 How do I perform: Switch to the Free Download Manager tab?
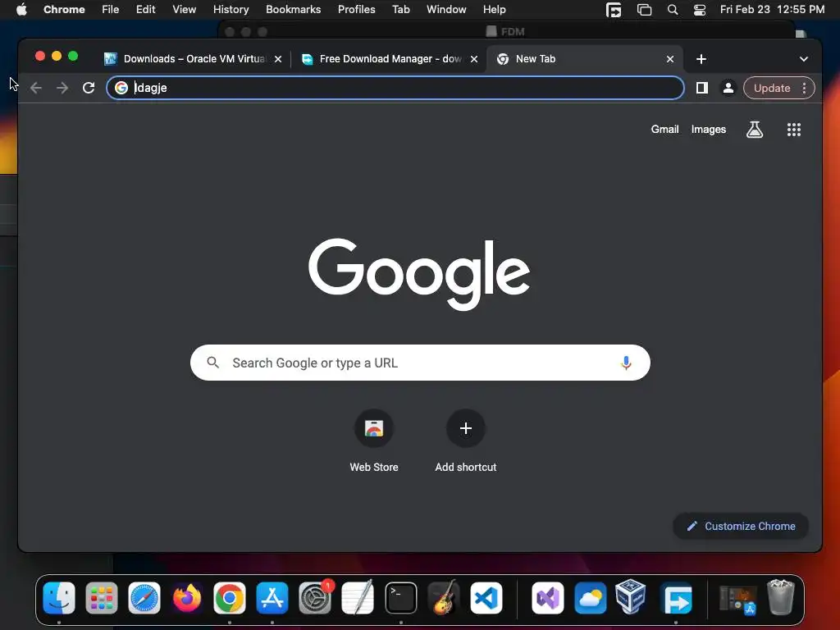click(390, 59)
